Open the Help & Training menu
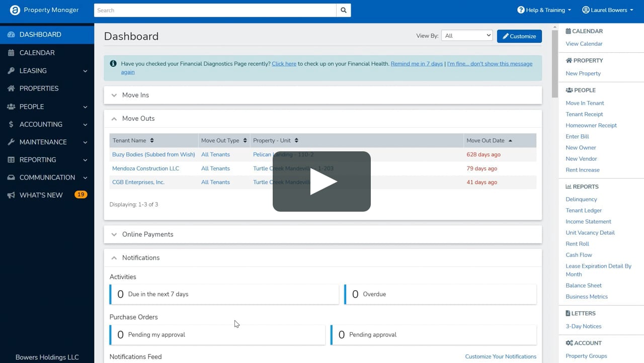Image resolution: width=644 pixels, height=363 pixels. point(544,10)
